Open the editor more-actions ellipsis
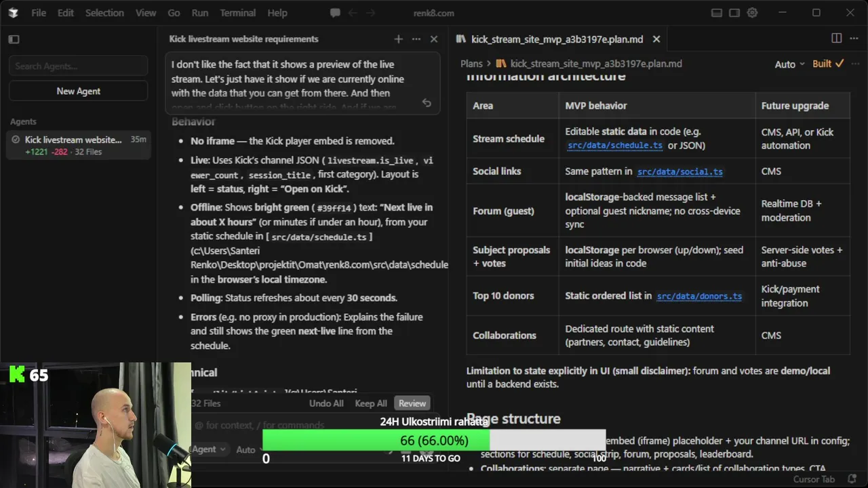Screen dimensions: 868x488 [x=854, y=39]
